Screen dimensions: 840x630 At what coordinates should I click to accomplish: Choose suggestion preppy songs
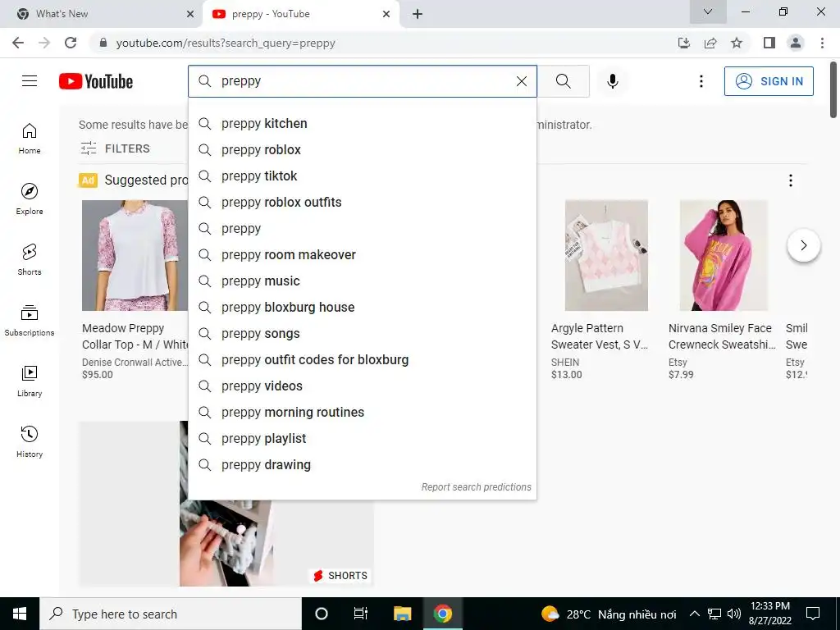362,334
